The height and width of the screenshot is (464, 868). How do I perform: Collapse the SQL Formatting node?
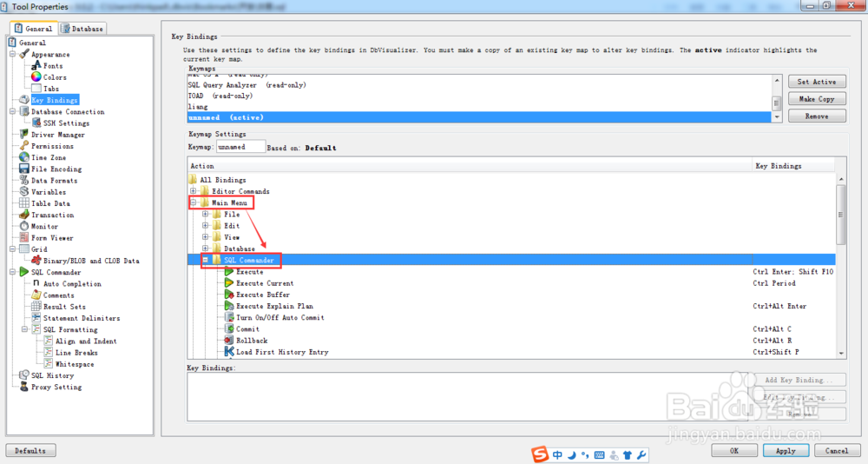click(25, 329)
